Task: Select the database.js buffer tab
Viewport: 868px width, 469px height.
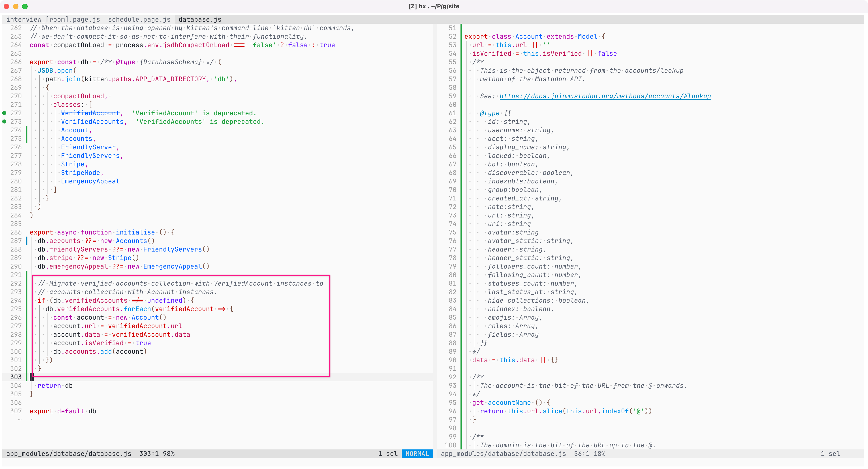Action: pyautogui.click(x=200, y=20)
